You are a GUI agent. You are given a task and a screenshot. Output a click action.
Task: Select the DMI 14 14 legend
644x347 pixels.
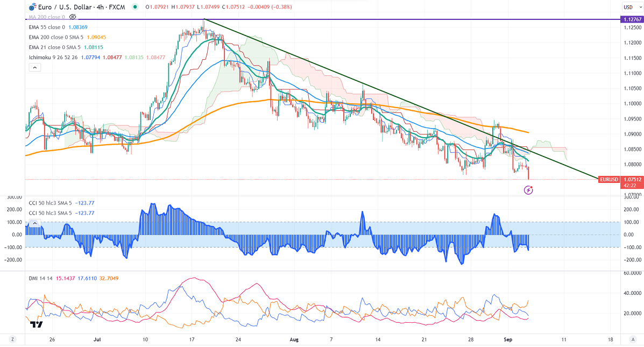point(41,279)
